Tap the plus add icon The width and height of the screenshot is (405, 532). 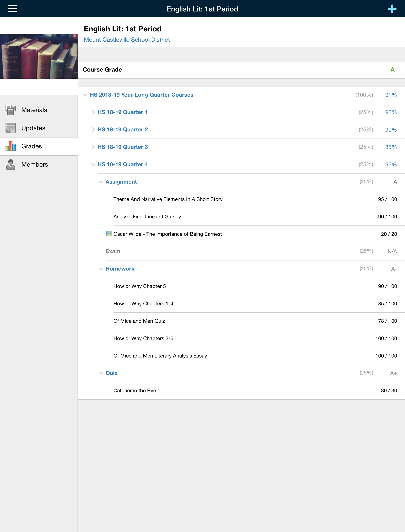click(392, 9)
